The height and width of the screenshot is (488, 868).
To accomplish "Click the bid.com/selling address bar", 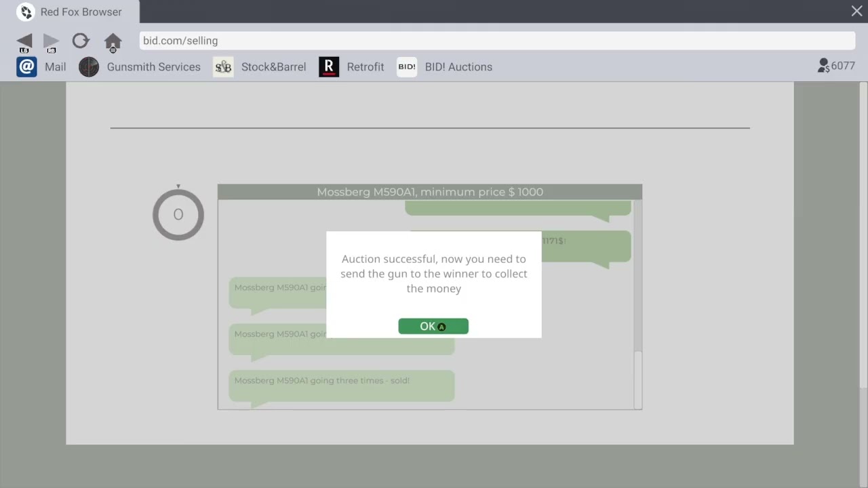I will (498, 41).
